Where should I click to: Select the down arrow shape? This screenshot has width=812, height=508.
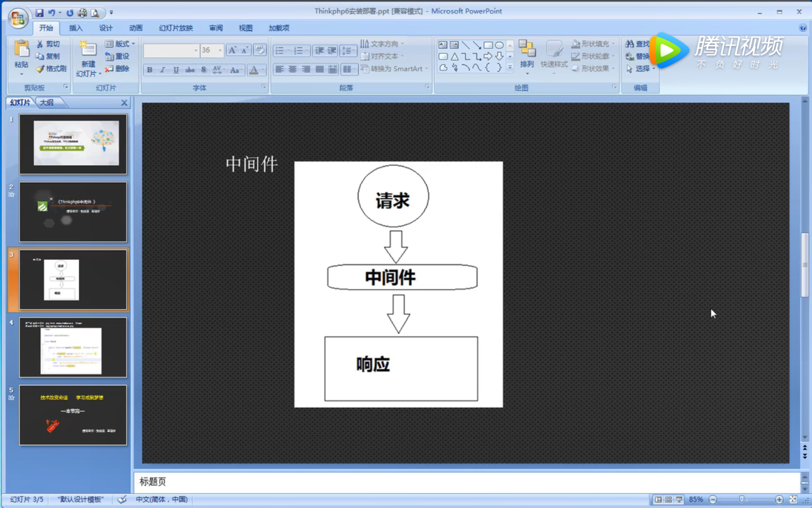point(499,57)
